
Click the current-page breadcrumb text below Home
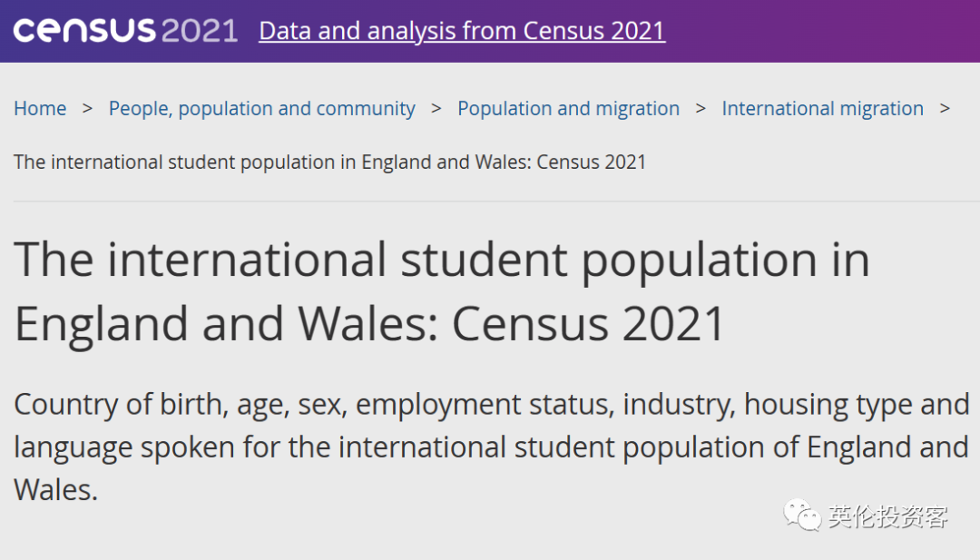pos(330,162)
